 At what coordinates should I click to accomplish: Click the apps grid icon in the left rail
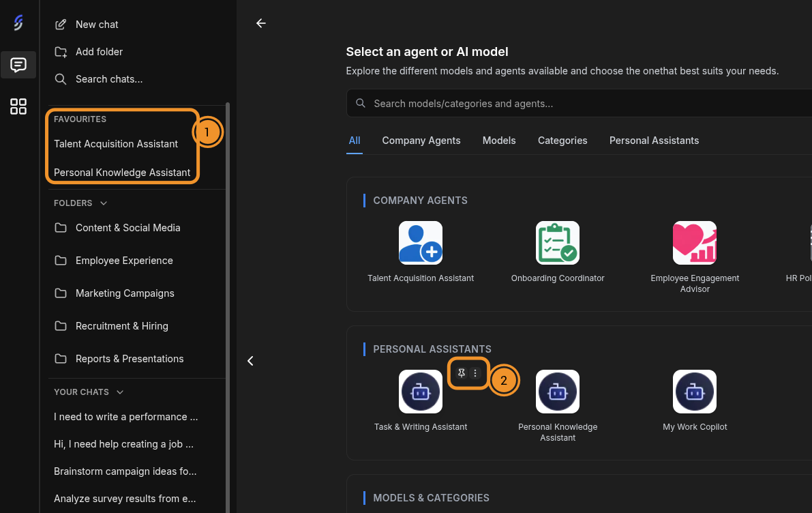point(18,106)
